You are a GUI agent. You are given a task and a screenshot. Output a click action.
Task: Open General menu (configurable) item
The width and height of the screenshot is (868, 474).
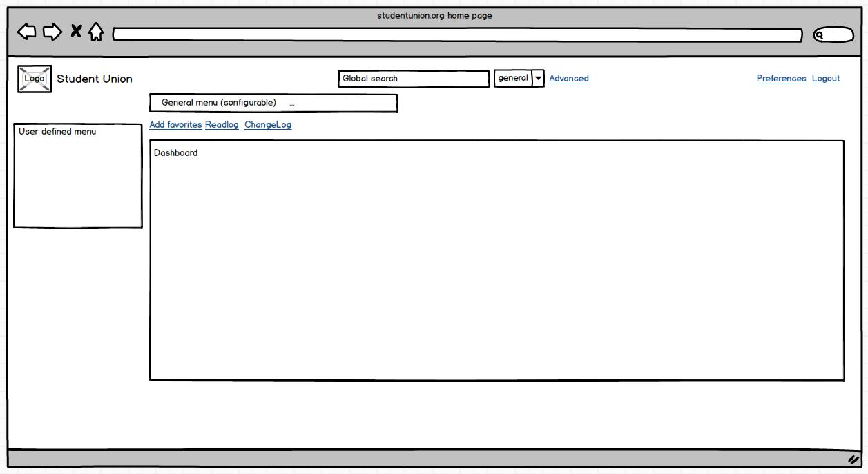219,103
